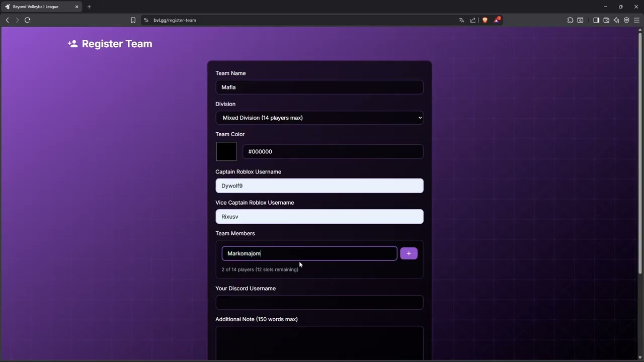
Task: Click the Captain Roblox Username field
Action: (x=319, y=186)
